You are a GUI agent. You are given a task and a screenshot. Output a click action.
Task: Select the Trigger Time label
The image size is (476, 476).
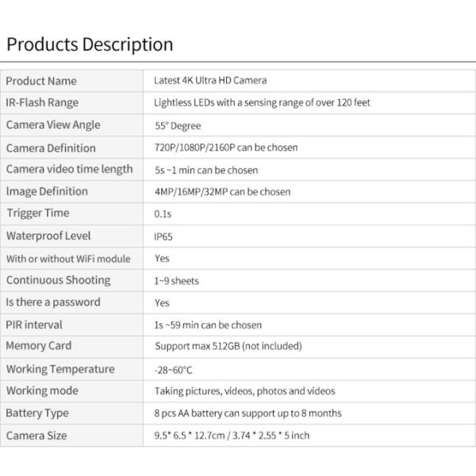38,213
